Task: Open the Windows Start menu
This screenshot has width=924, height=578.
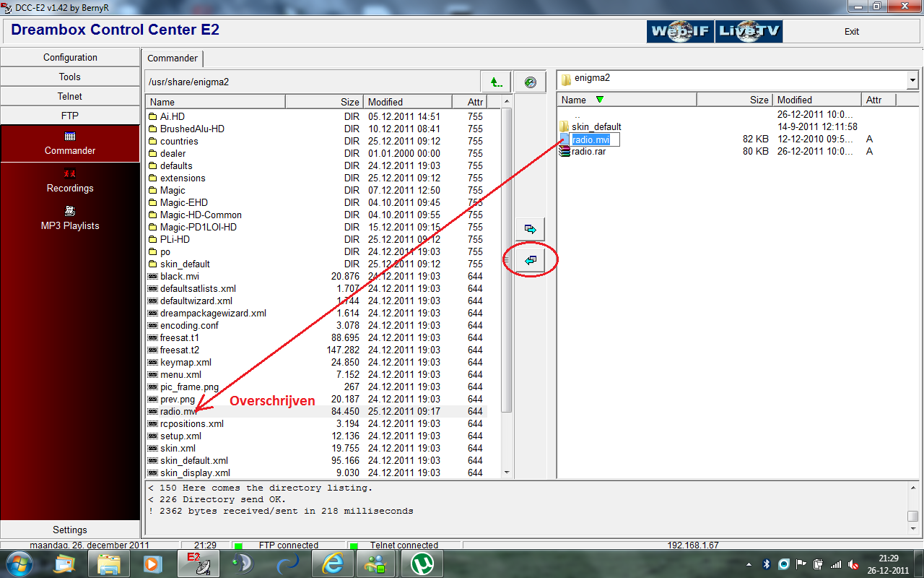Action: 19,564
